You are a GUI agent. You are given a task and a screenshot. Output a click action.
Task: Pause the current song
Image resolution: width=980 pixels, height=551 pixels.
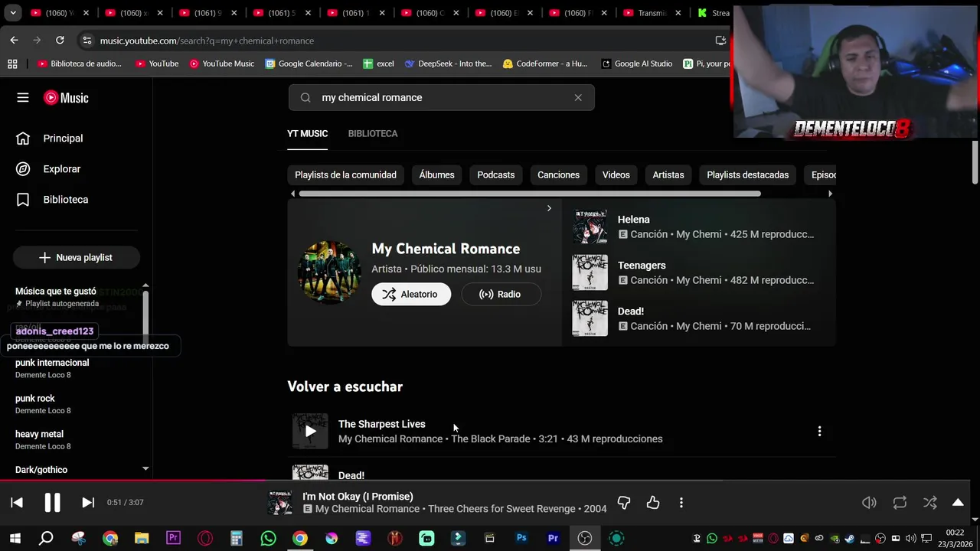click(x=52, y=503)
